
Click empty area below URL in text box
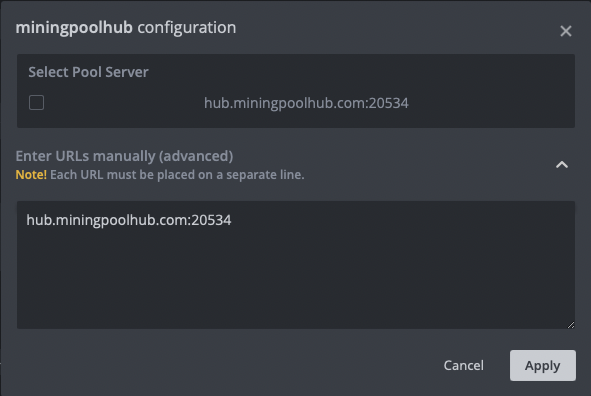[x=296, y=279]
